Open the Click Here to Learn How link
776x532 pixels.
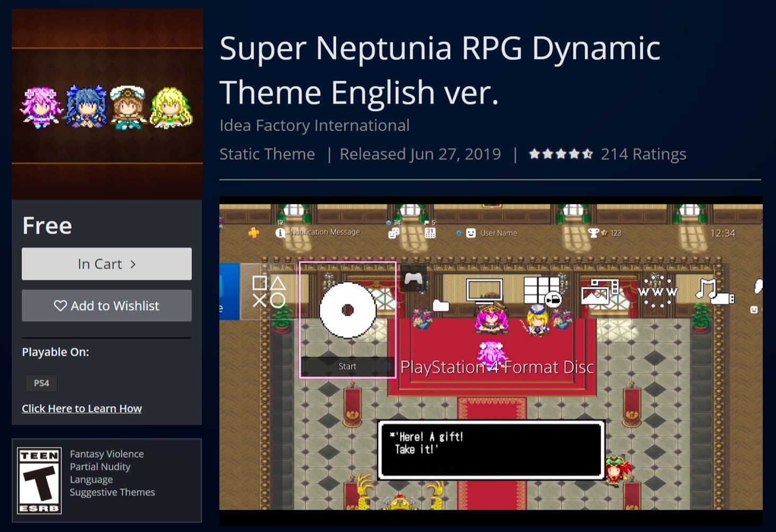point(82,408)
